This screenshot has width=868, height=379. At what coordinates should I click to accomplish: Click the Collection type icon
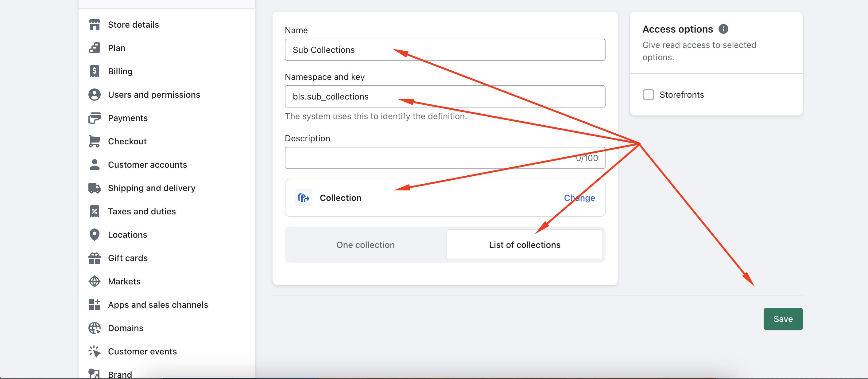304,198
